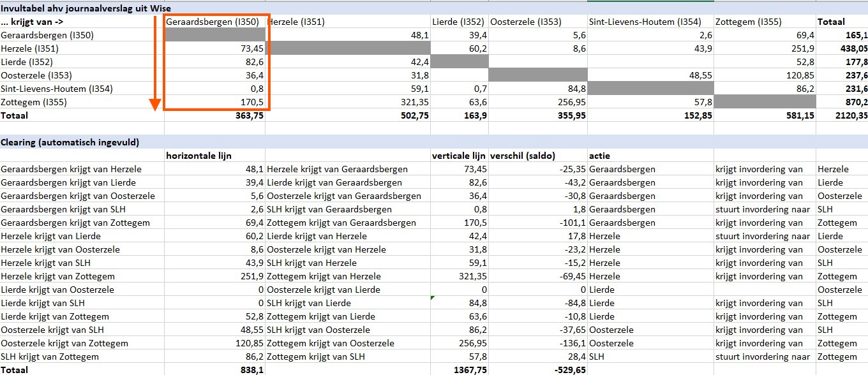Select the 'verticale lijn' column header
Image resolution: width=868 pixels, height=375 pixels.
coord(459,156)
